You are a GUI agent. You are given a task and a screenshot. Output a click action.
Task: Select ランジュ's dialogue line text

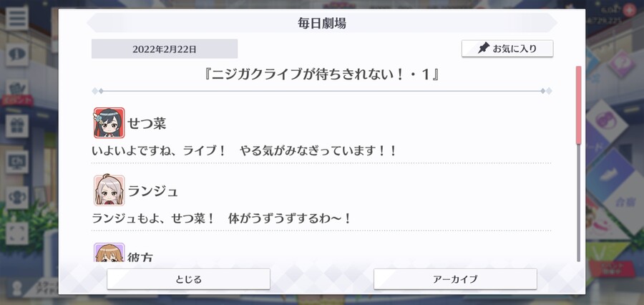(222, 218)
